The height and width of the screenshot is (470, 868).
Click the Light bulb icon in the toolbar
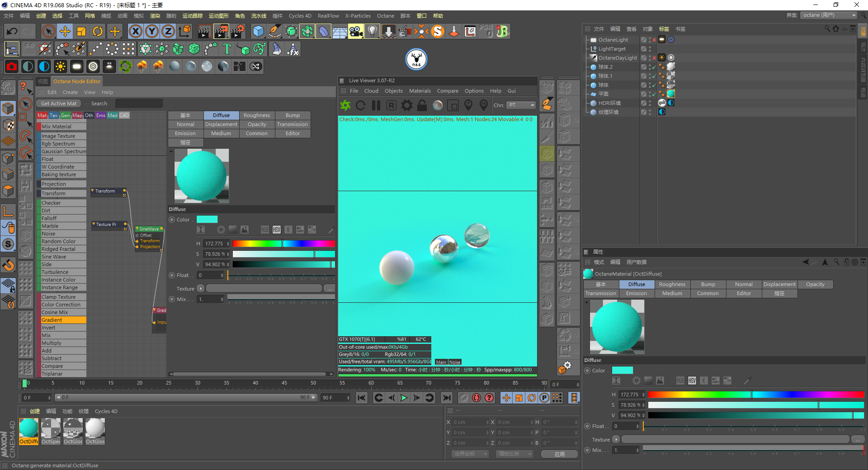pos(372,31)
